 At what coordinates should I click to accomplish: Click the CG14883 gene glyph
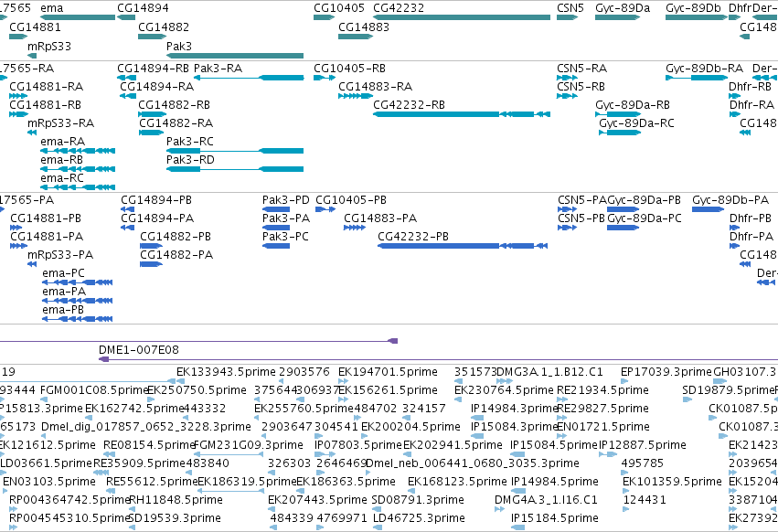click(356, 37)
